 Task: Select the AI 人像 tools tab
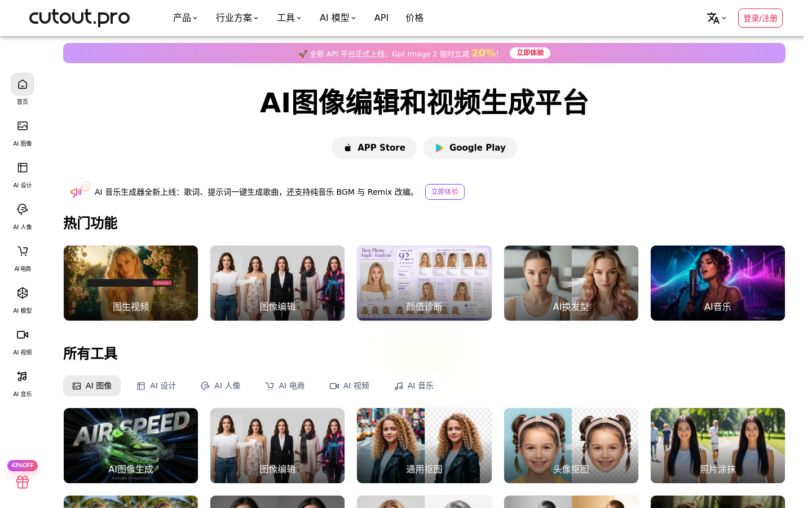pos(220,386)
